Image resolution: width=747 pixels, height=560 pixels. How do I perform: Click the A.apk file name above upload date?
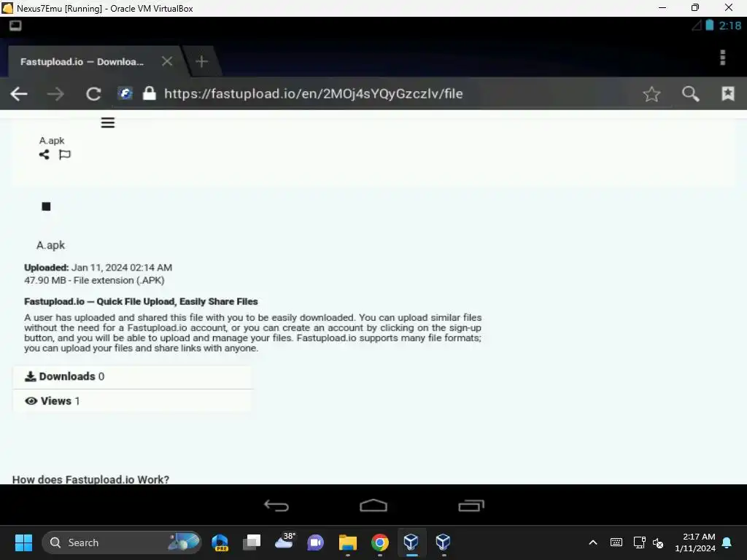point(50,245)
